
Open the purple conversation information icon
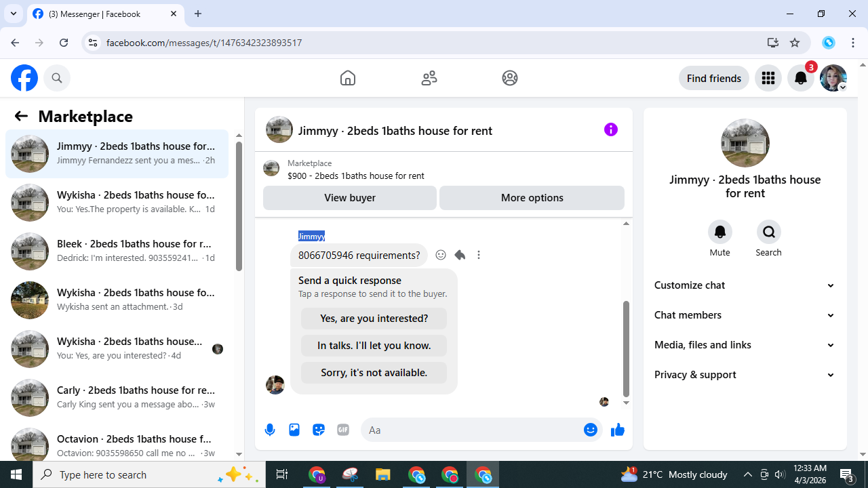pyautogui.click(x=611, y=129)
